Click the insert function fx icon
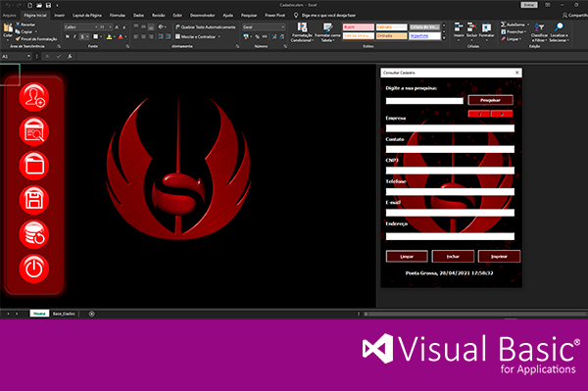The image size is (588, 392). (x=70, y=56)
